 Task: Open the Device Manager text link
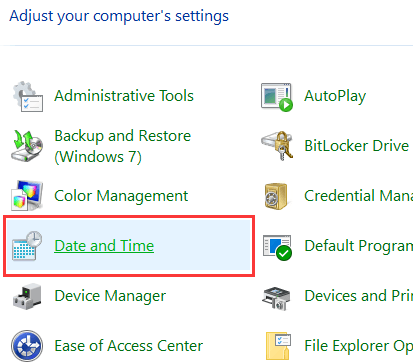click(x=110, y=296)
